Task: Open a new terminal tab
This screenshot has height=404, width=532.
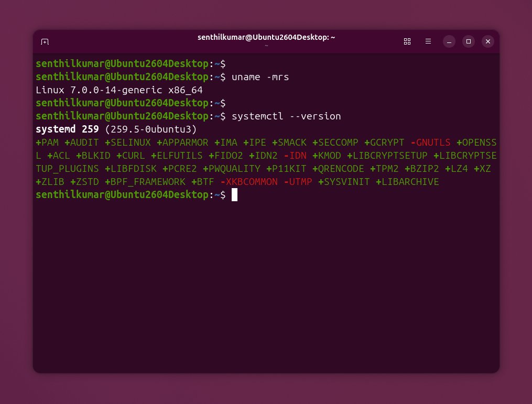Action: (45, 41)
